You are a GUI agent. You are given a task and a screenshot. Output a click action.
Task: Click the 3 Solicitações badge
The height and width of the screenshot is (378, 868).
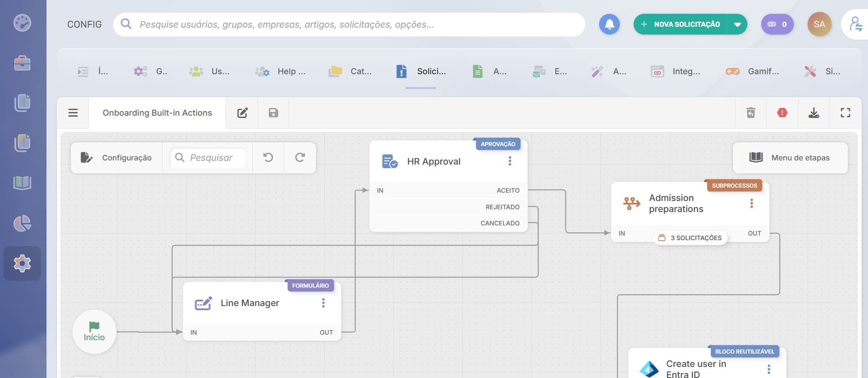(x=690, y=238)
